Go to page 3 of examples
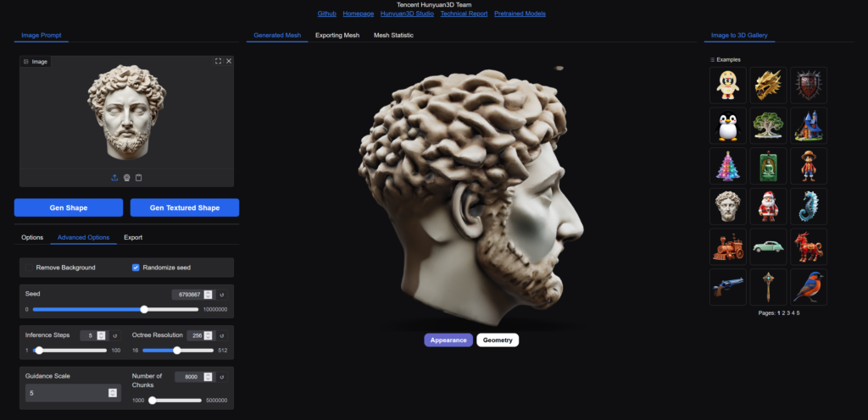 click(787, 312)
